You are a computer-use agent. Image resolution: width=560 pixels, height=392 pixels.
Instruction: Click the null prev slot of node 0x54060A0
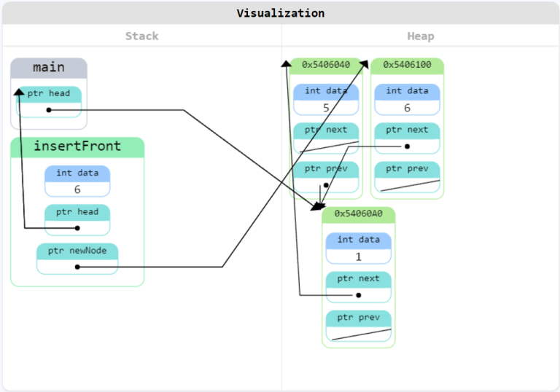click(x=359, y=334)
